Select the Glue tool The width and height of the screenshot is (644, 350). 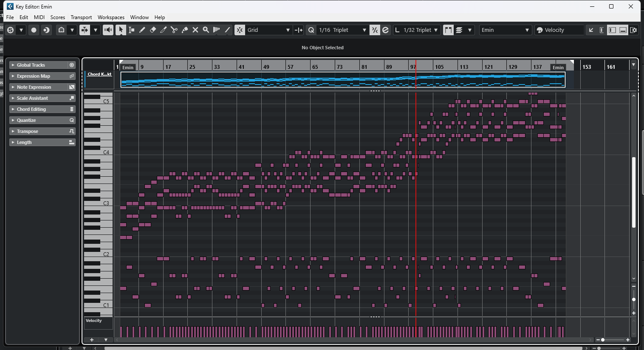[184, 30]
